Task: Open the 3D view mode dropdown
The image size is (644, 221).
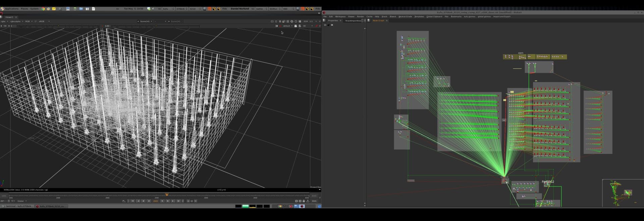Action: coord(308,26)
